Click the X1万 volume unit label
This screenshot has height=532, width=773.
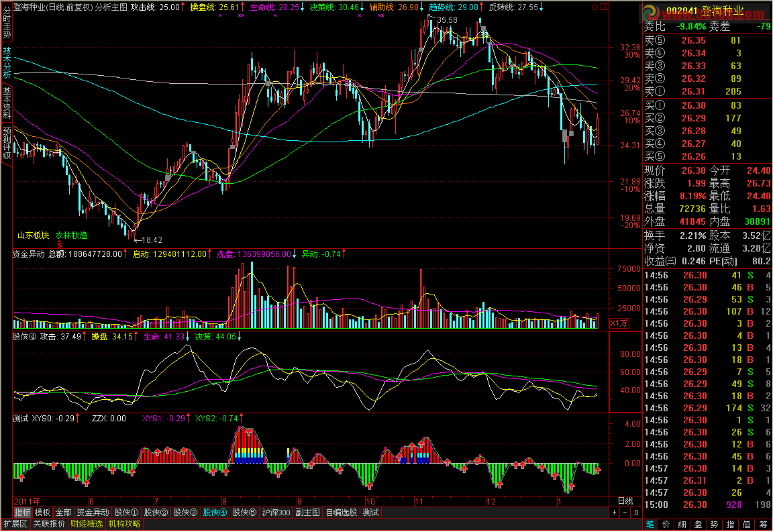click(618, 323)
